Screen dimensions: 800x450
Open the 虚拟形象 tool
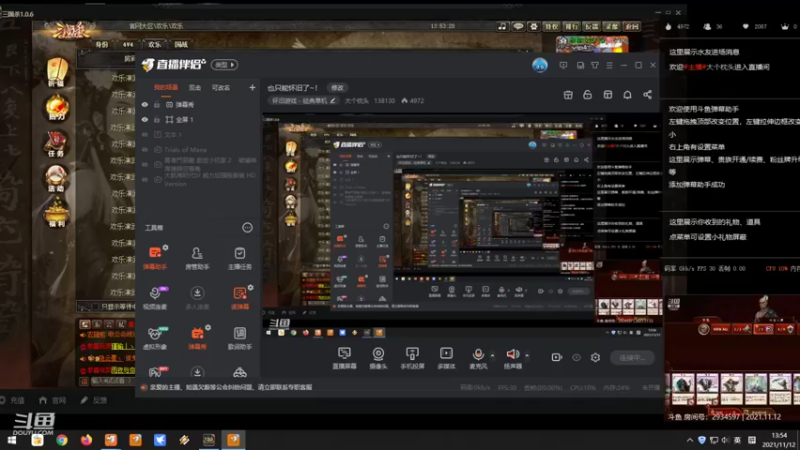click(x=155, y=338)
